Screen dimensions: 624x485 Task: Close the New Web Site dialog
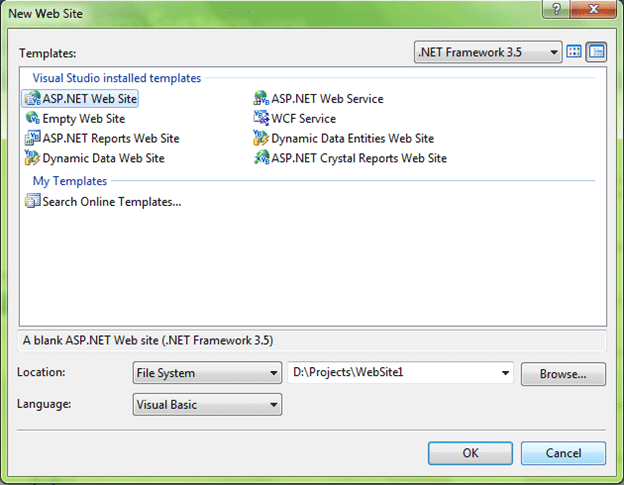(593, 9)
